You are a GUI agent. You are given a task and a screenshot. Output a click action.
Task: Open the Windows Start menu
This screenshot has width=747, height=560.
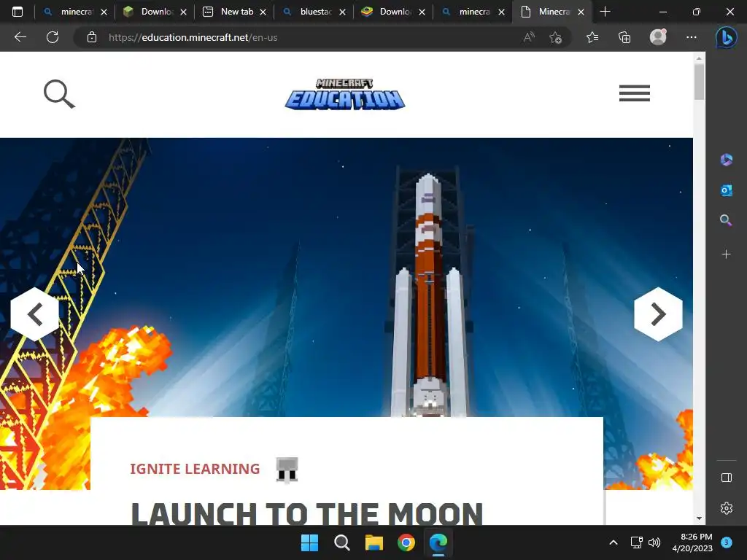click(x=309, y=542)
